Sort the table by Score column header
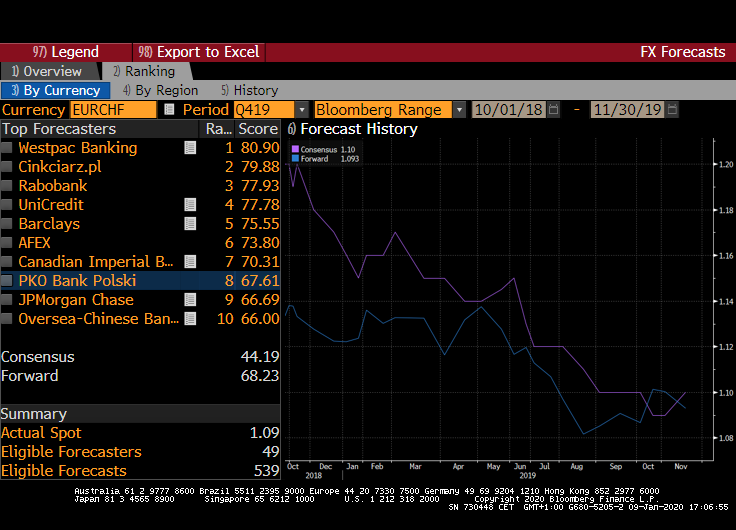The height and width of the screenshot is (530, 736). coord(257,129)
